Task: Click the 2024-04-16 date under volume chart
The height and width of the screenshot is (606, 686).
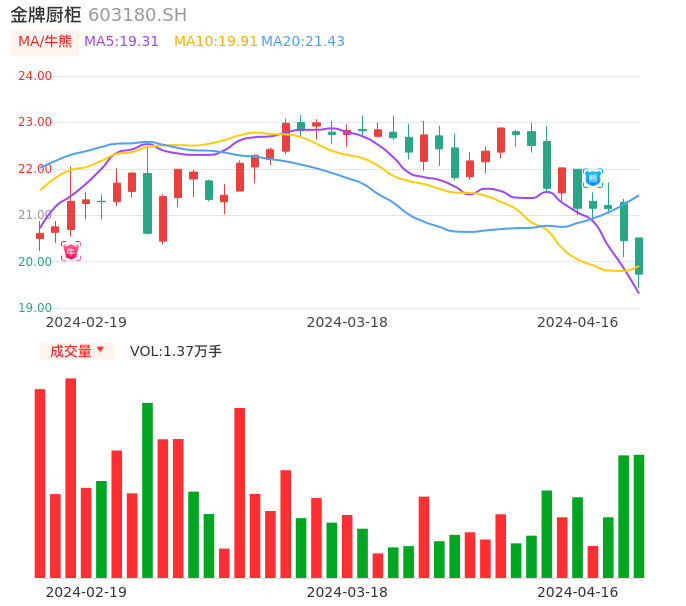Action: (578, 592)
